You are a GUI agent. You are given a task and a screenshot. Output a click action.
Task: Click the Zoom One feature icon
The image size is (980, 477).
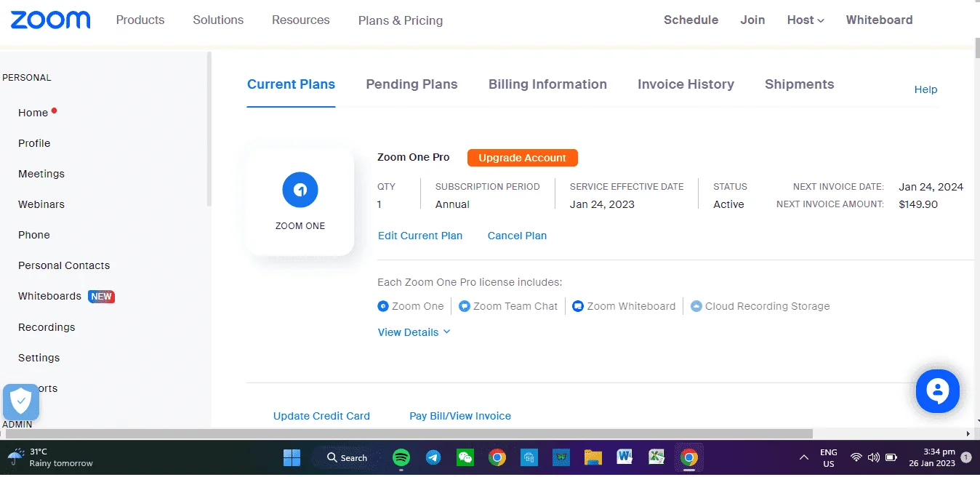tap(383, 306)
